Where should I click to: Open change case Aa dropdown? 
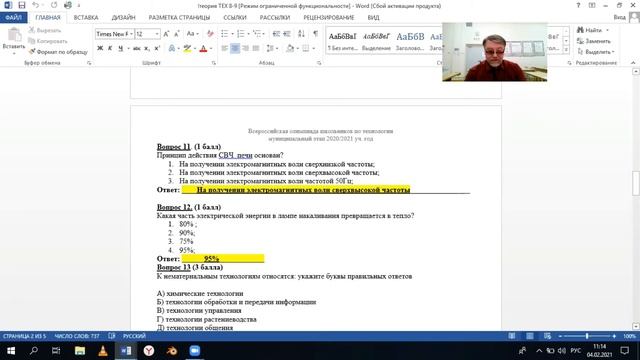[x=192, y=34]
